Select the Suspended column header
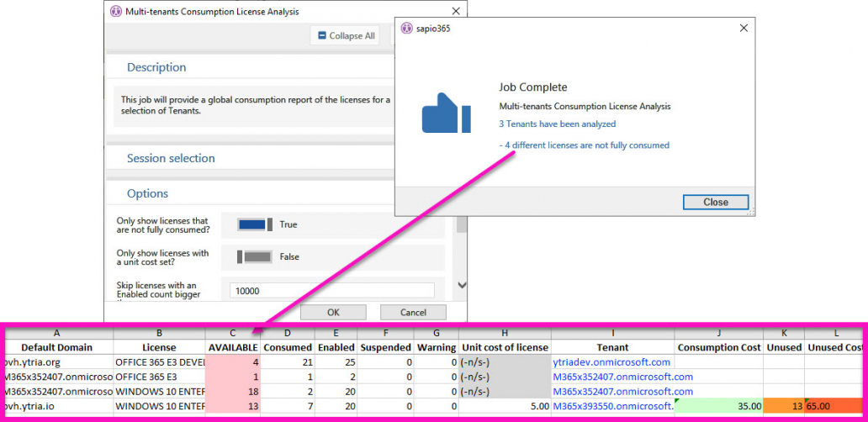Image resolution: width=868 pixels, height=422 pixels. [x=386, y=347]
